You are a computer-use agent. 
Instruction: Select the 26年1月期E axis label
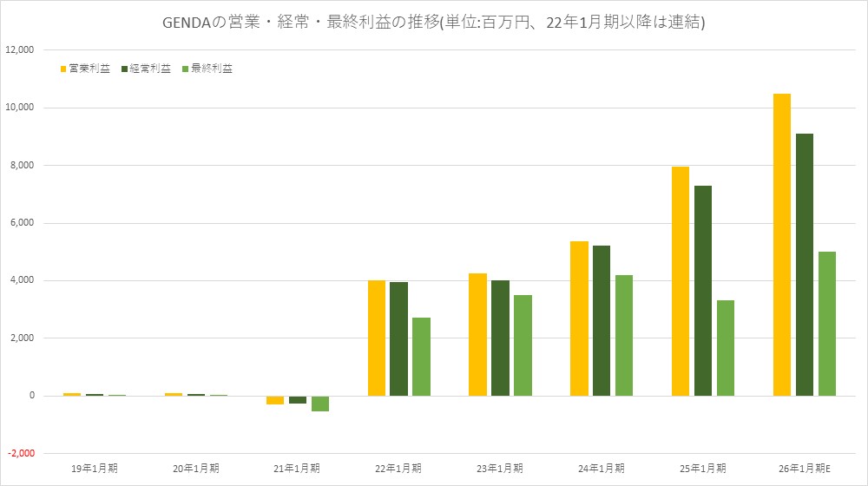[x=804, y=468]
